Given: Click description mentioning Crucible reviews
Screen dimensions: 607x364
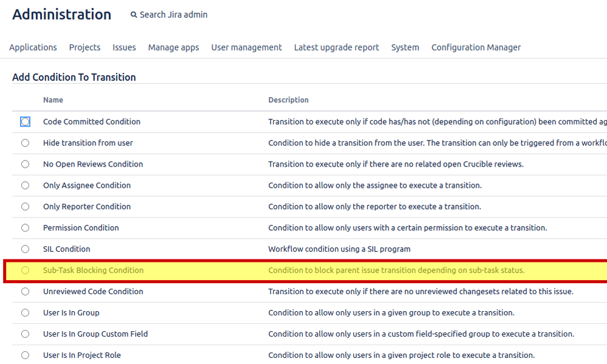Looking at the screenshot, I should tap(395, 164).
